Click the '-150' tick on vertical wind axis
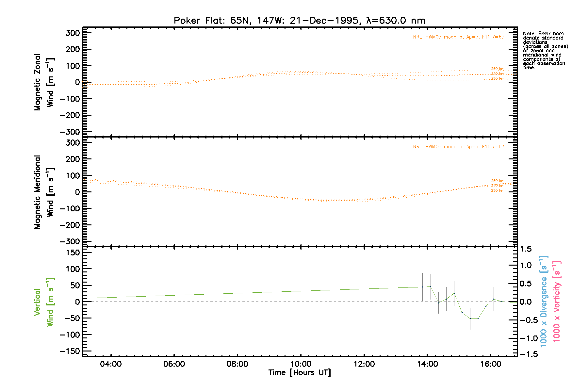The image size is (588, 392). [70, 351]
